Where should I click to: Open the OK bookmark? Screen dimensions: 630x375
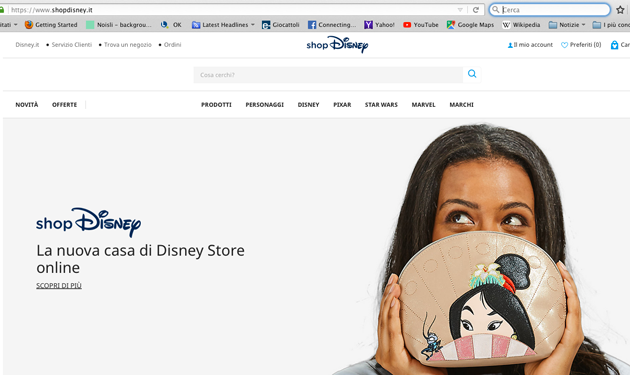click(171, 25)
